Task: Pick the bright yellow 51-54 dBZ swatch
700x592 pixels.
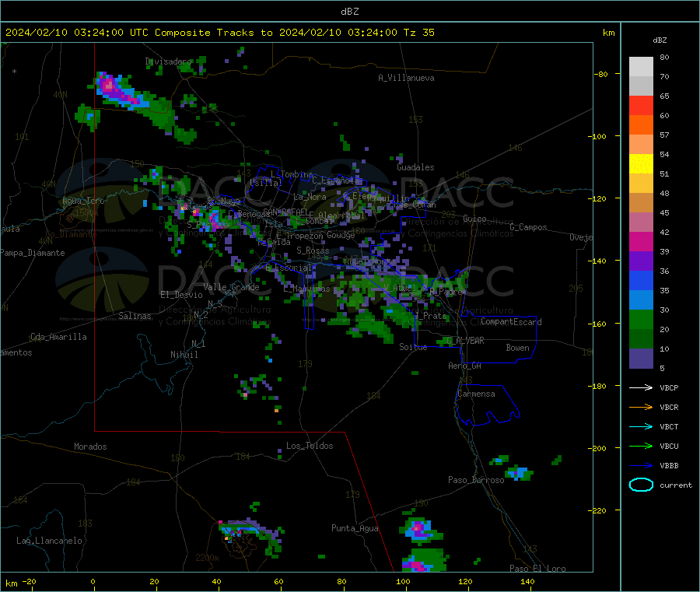Action: (641, 164)
